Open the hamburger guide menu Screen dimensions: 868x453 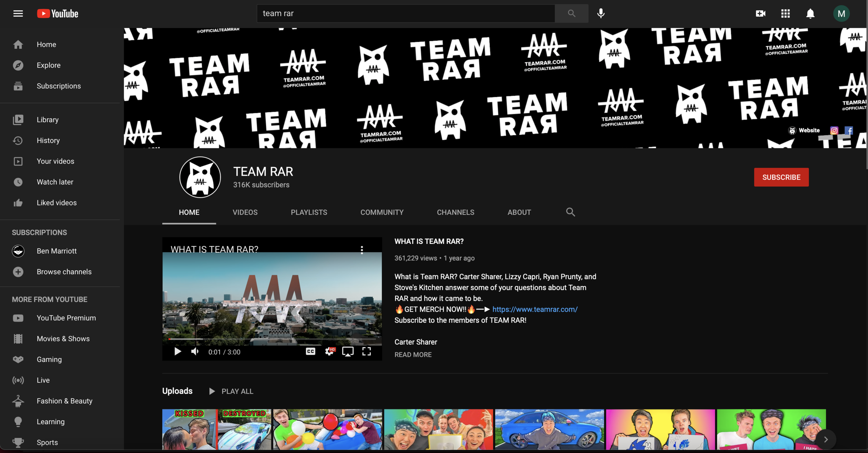coord(18,14)
